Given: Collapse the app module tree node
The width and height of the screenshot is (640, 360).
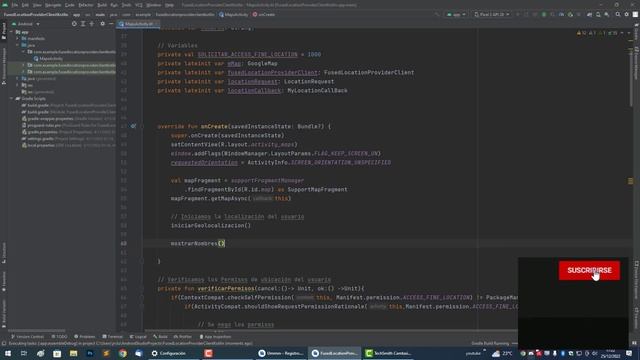Looking at the screenshot, I should pos(12,32).
